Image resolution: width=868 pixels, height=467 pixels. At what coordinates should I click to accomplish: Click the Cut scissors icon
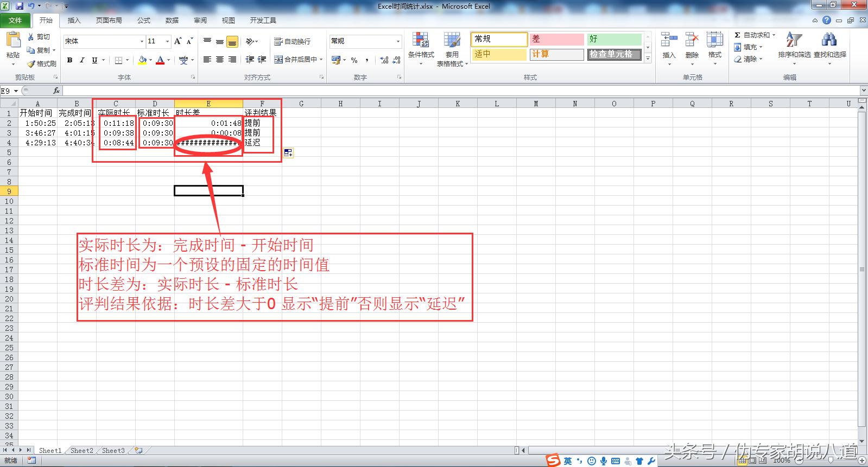[x=31, y=37]
